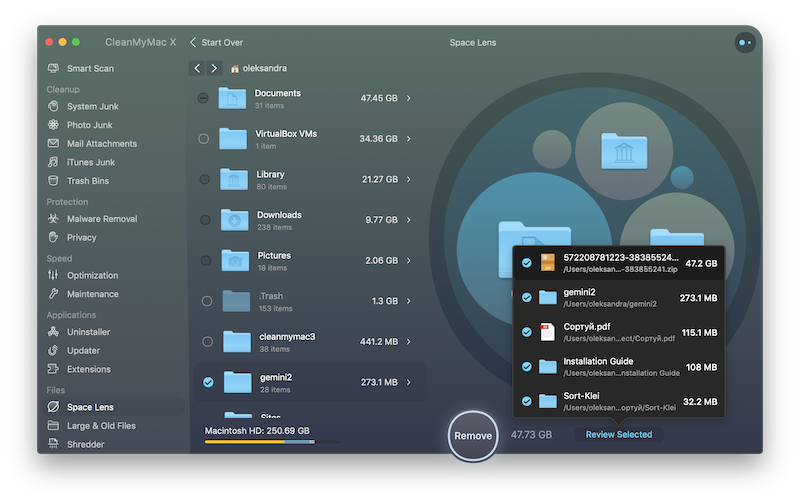Select the Photo Junk flower icon

[x=53, y=124]
